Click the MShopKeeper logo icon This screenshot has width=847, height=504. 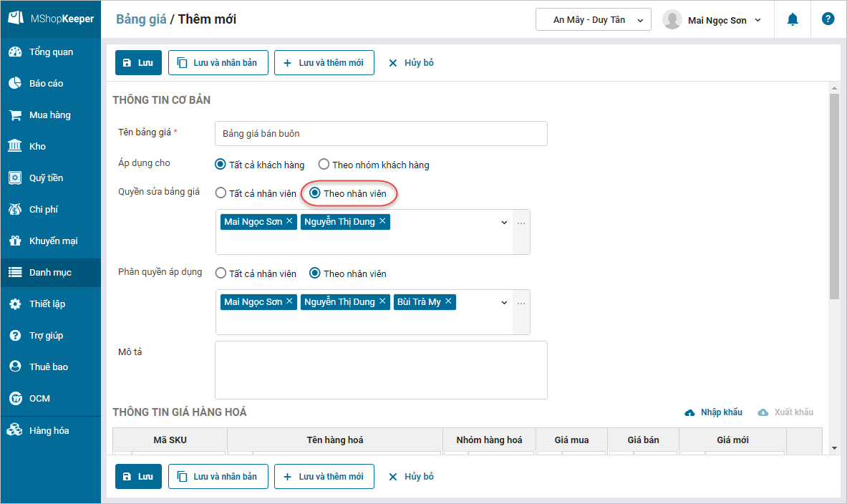click(x=14, y=19)
